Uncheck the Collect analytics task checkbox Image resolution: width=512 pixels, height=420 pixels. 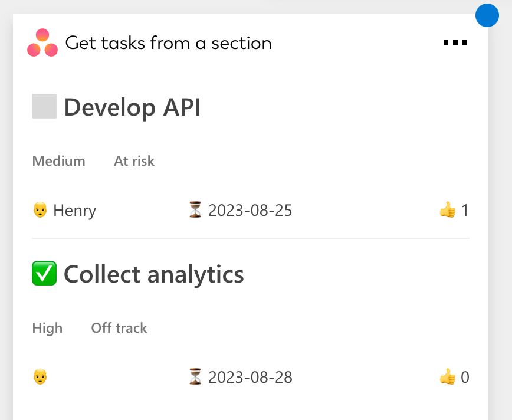click(44, 274)
